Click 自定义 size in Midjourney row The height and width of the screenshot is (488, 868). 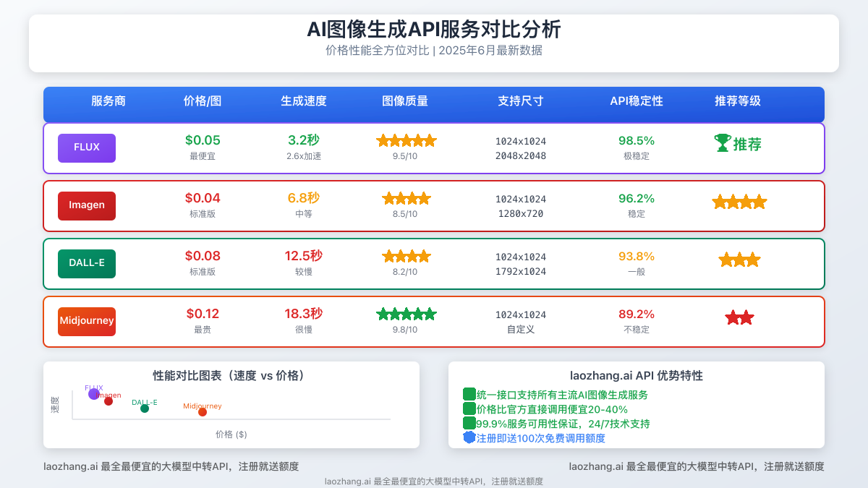pyautogui.click(x=521, y=330)
